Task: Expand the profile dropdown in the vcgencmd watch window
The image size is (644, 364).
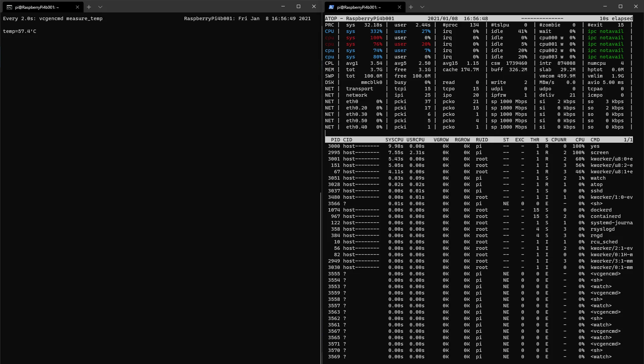Action: [x=100, y=7]
